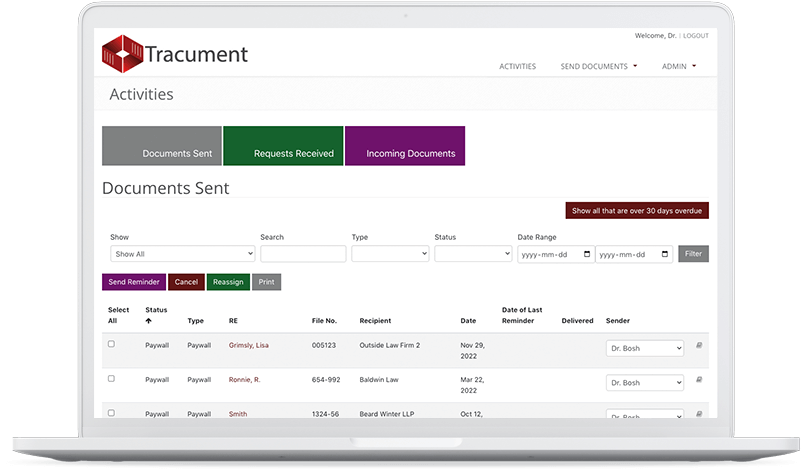804x472 pixels.
Task: Open the Status filter dropdown
Action: point(473,254)
